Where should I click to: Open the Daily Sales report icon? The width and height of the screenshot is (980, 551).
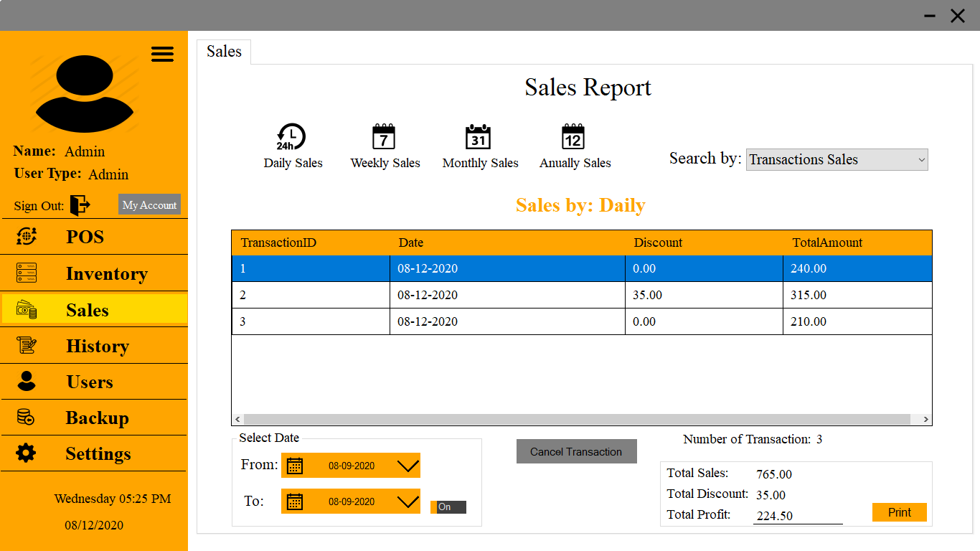[293, 136]
